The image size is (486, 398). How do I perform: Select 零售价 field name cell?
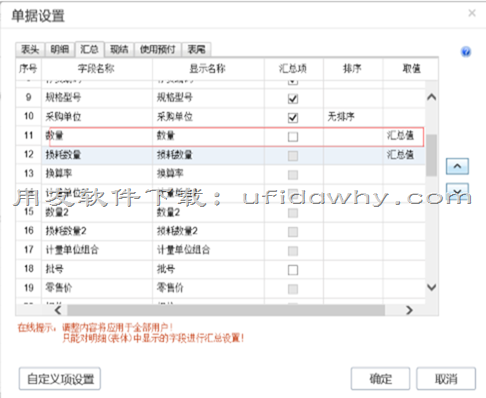tap(97, 288)
